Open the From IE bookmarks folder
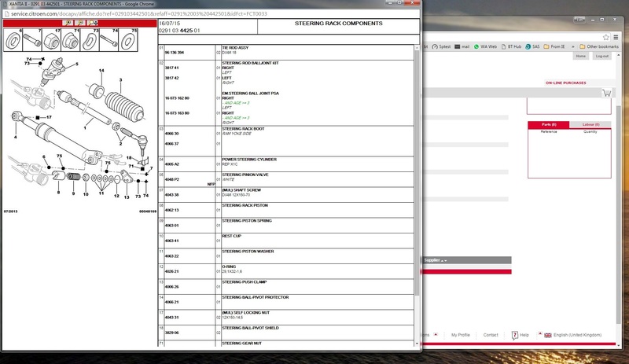The height and width of the screenshot is (364, 629). click(x=554, y=46)
